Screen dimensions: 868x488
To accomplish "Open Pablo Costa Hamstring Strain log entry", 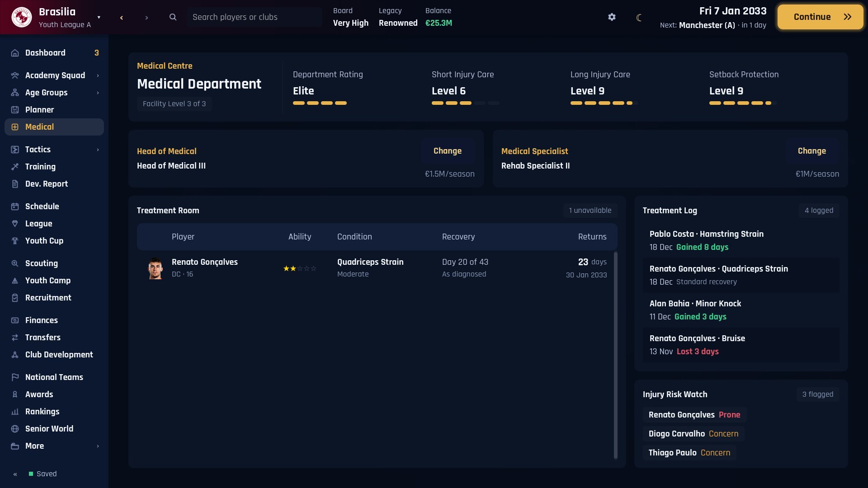I will [741, 240].
